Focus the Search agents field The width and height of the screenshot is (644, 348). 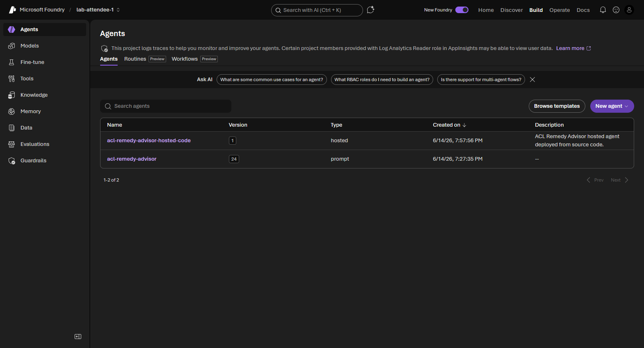pos(166,106)
